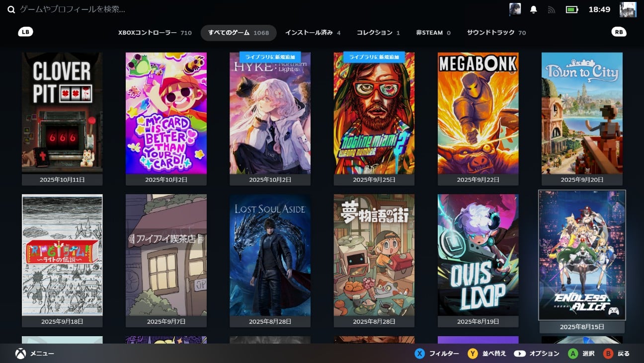
Task: Select the Lost Soul Aside cover
Action: pyautogui.click(x=270, y=255)
